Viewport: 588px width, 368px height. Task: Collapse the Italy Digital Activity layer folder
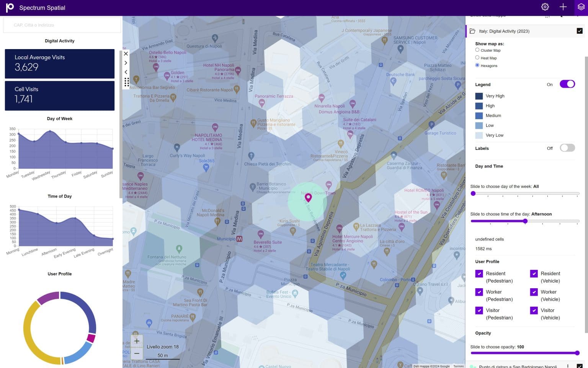coord(472,31)
